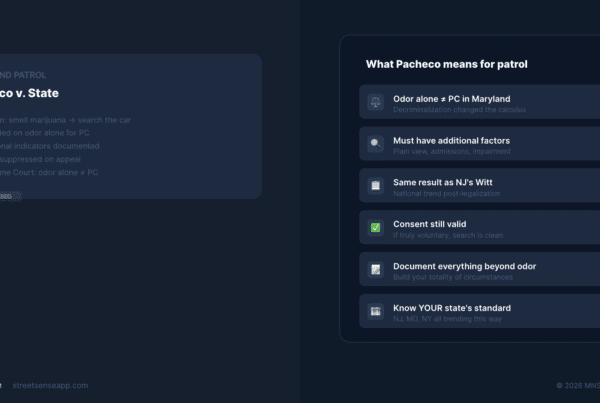This screenshot has height=403, width=600.
Task: Click the 'search the car' bullet line
Action: click(x=65, y=120)
